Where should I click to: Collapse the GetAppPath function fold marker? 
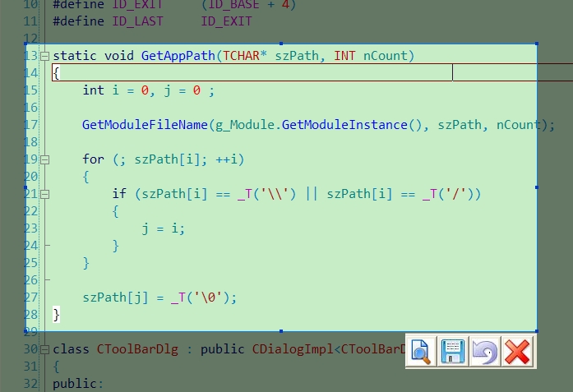point(44,56)
